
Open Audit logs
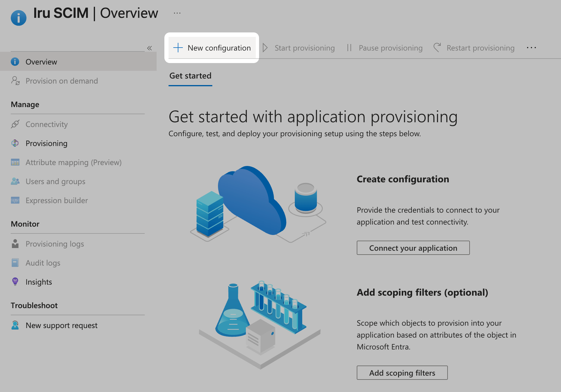[x=43, y=263]
